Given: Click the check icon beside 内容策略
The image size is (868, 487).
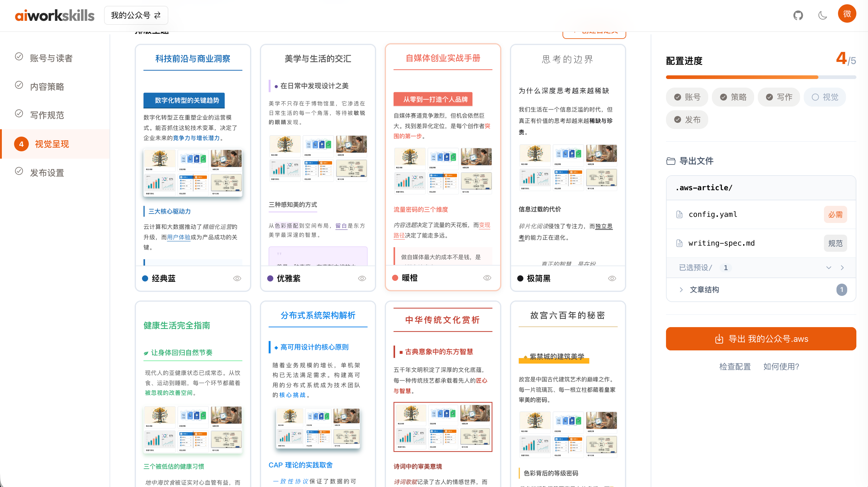Looking at the screenshot, I should (19, 85).
